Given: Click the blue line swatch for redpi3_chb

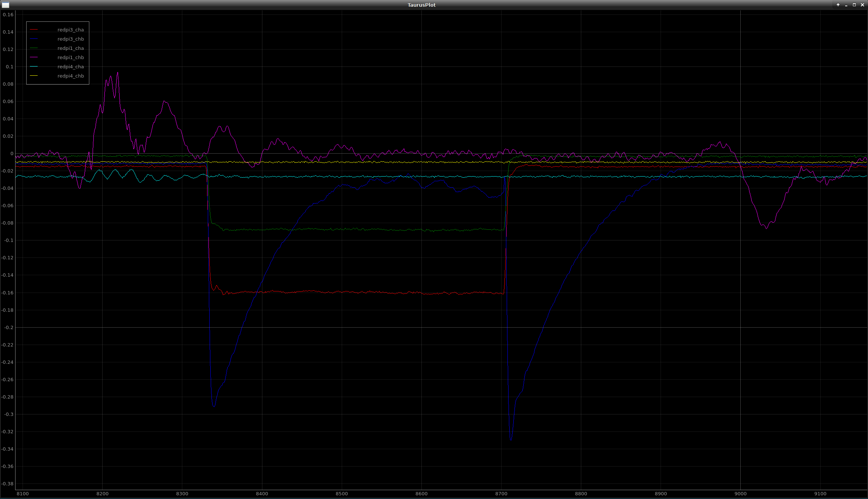Looking at the screenshot, I should click(x=34, y=39).
